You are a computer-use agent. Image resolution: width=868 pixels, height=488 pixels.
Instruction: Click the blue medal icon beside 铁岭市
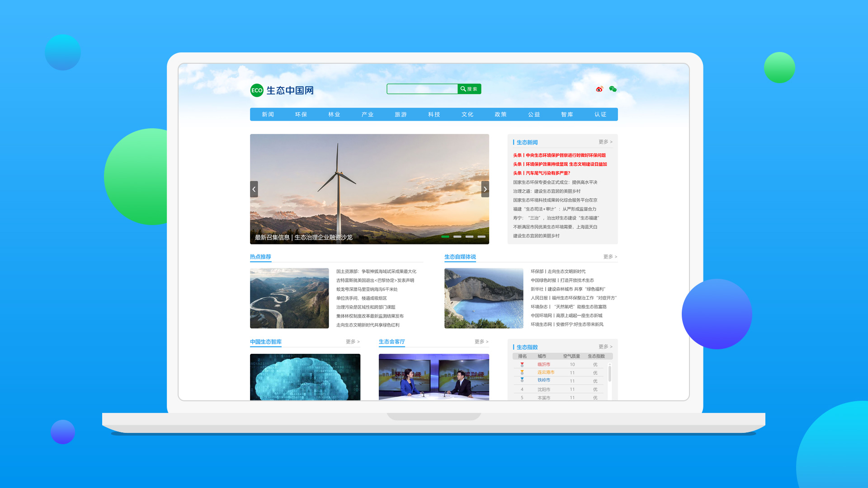[522, 380]
